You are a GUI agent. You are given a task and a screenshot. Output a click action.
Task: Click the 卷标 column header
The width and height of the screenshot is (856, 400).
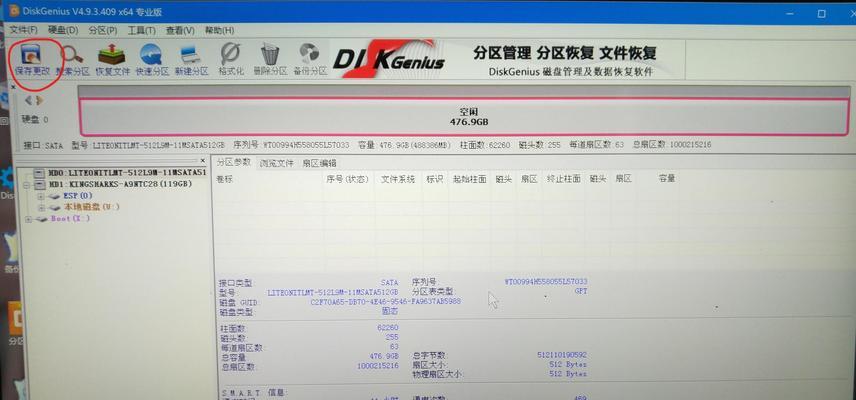click(x=224, y=179)
